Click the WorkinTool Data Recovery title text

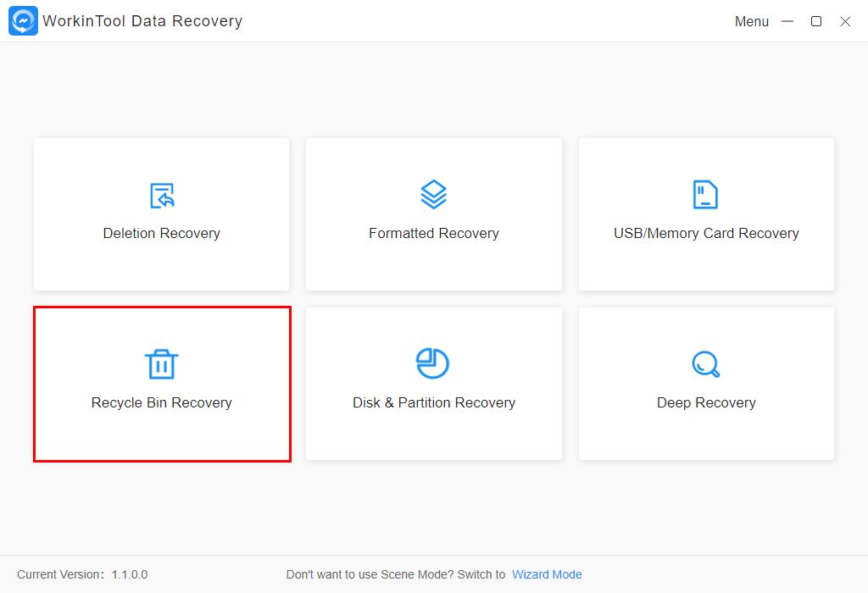coord(142,21)
